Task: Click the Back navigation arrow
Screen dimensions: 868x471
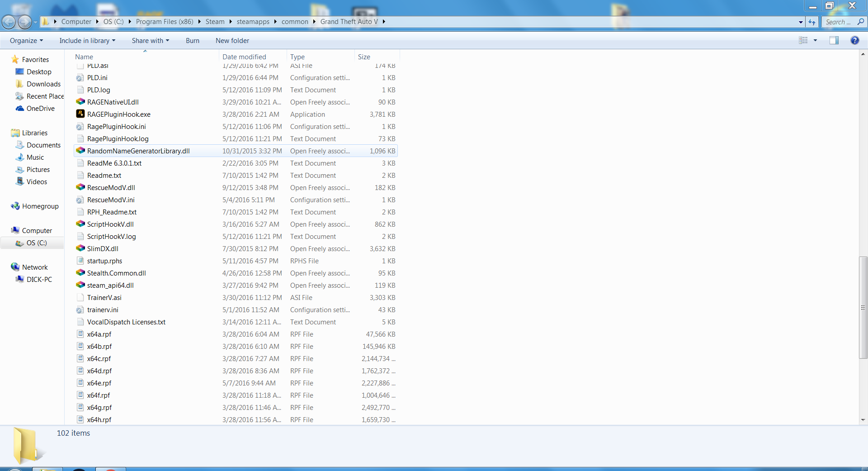Action: point(9,21)
